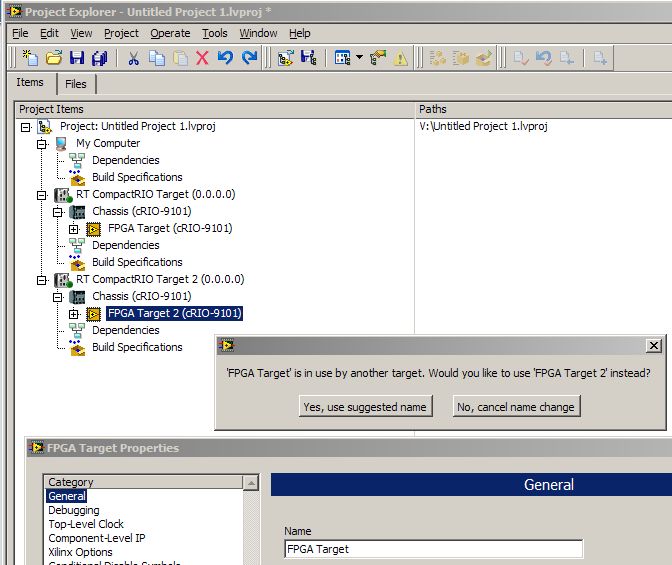
Task: Switch to the Items tab
Action: [30, 82]
